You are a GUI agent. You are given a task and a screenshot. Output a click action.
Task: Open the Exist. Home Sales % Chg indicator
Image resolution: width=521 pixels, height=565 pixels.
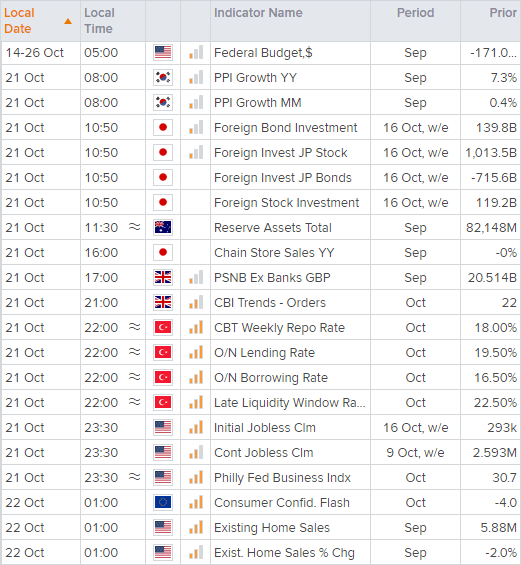(284, 552)
